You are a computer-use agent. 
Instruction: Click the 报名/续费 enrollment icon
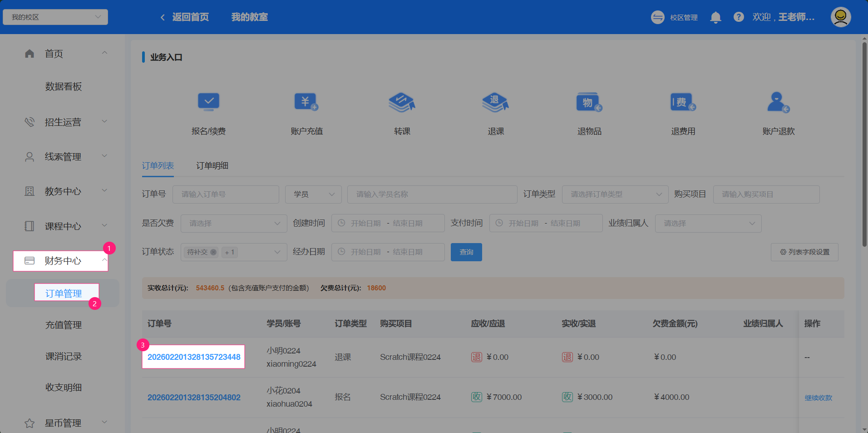click(208, 102)
